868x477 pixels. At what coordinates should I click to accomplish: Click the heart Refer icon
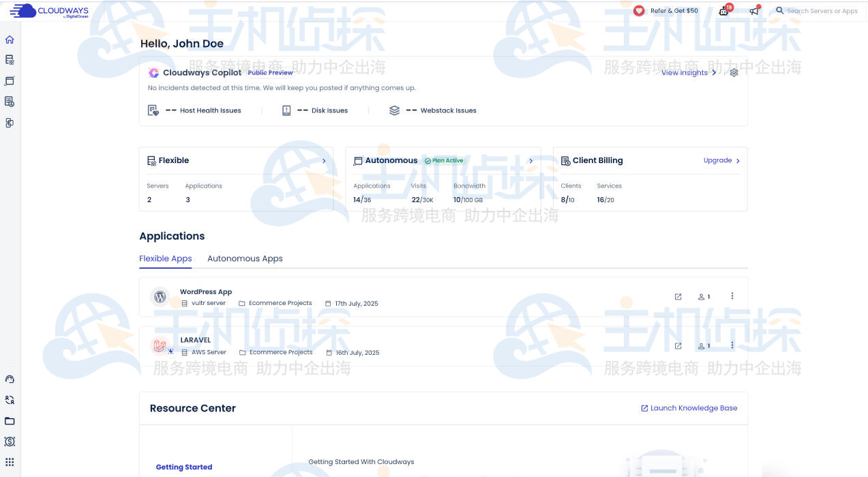pos(639,11)
